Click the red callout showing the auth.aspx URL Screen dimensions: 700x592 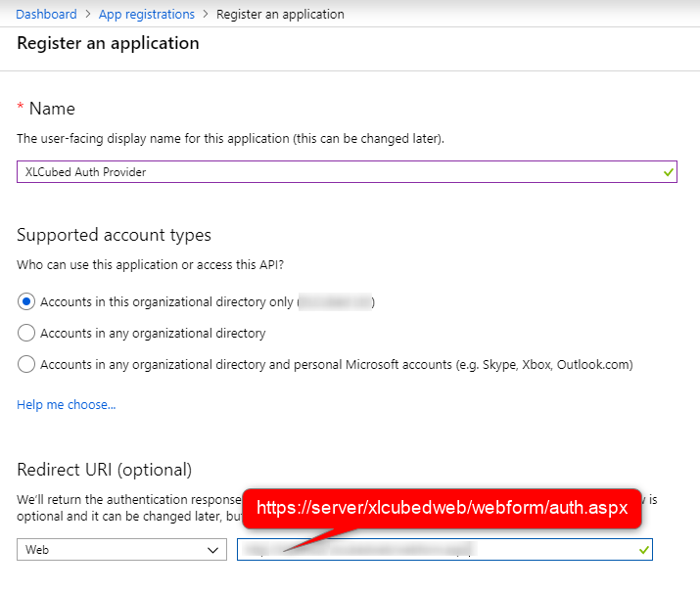441,510
